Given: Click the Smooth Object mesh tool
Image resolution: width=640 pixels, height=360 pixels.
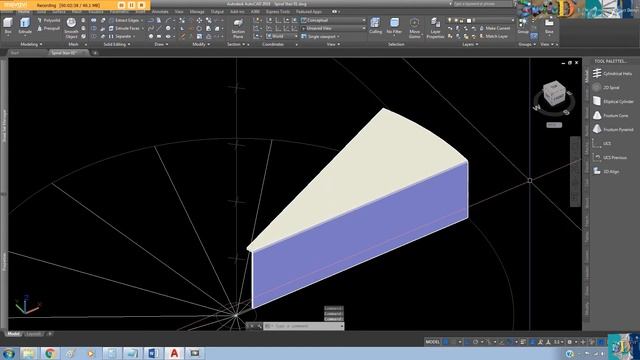Looking at the screenshot, I should (x=71, y=28).
